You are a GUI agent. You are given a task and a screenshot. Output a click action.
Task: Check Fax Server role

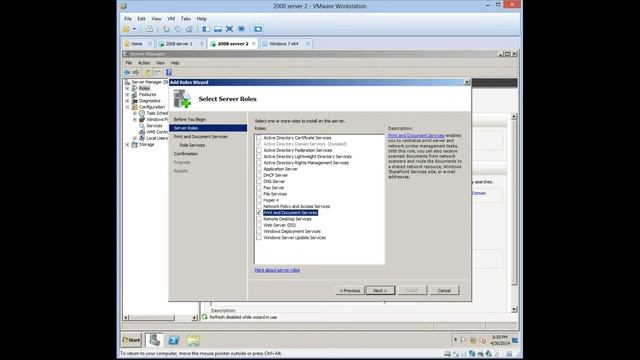(x=259, y=188)
